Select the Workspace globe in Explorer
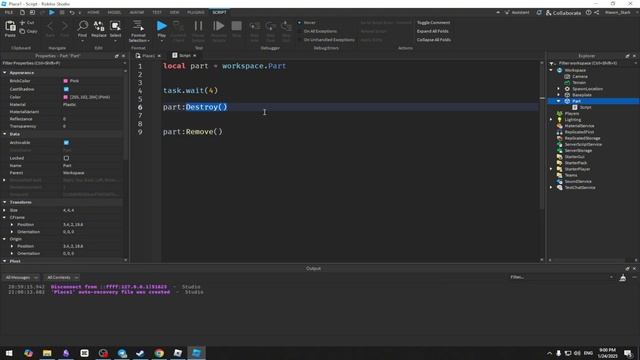This screenshot has height=360, width=640. point(560,70)
